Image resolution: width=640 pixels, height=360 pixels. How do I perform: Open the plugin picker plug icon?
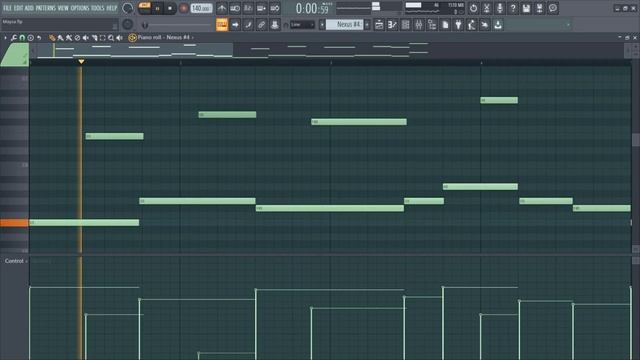tap(458, 25)
